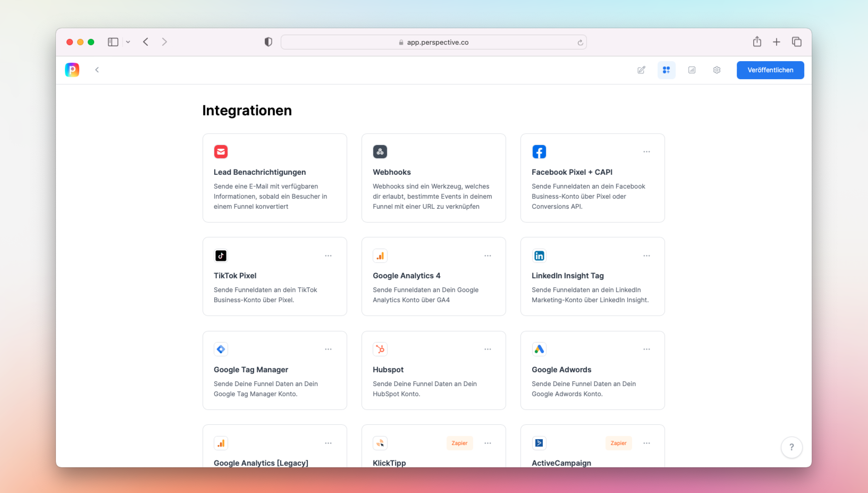
Task: Toggle the Safari sidebar
Action: (113, 42)
